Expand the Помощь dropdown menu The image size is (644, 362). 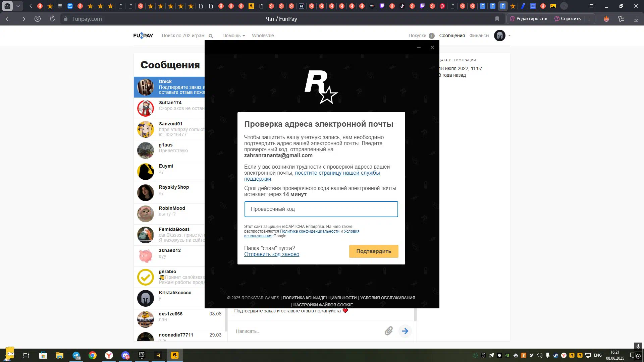point(234,36)
